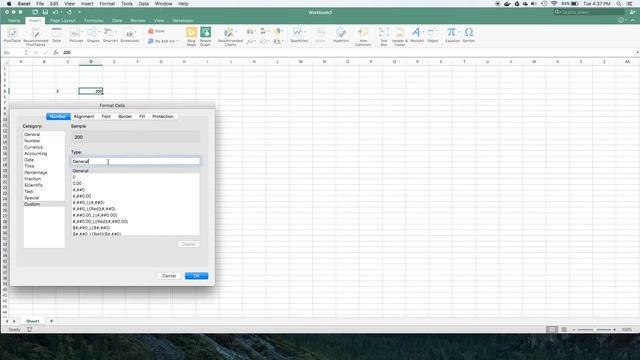Open Spotlight search in menu bar
Image resolution: width=640 pixels, height=360 pixels.
[x=619, y=4]
